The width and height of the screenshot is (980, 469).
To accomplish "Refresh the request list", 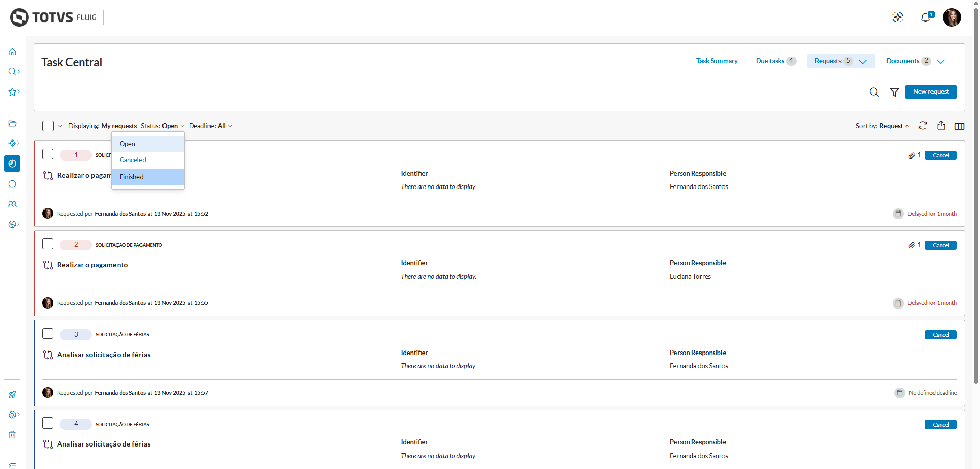I will click(922, 126).
